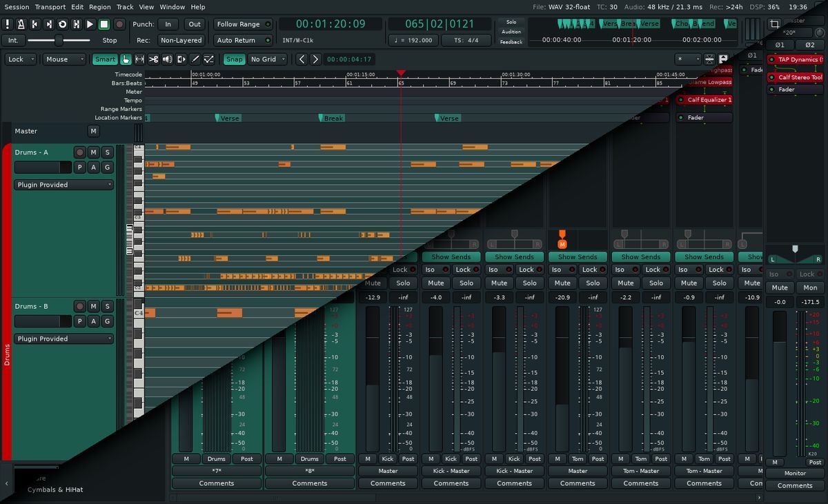Viewport: 828px width, 504px height.
Task: Open the Window menu
Action: (172, 7)
